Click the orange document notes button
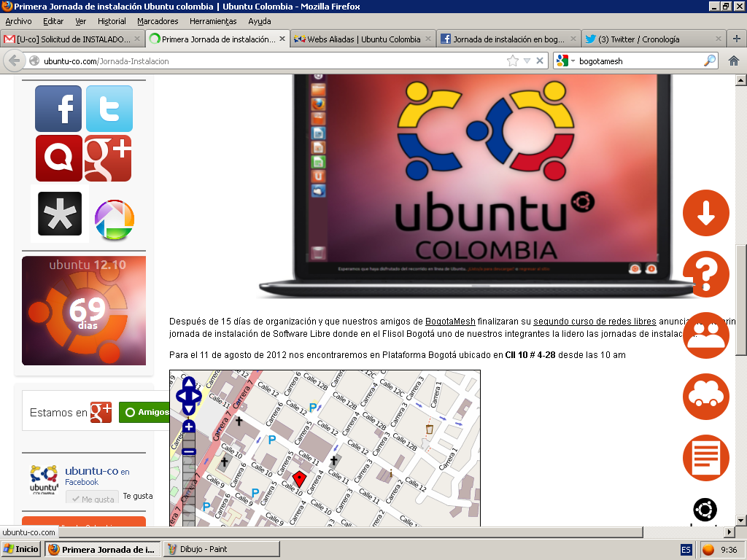 click(706, 458)
